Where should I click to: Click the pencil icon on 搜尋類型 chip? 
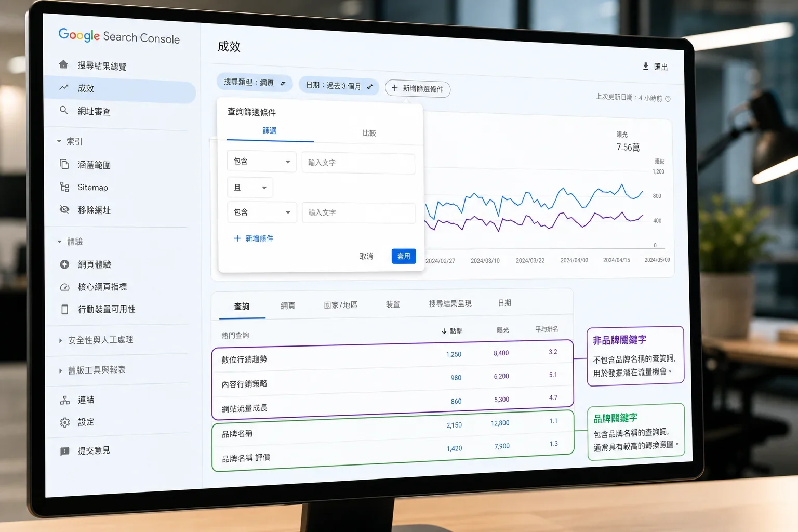[x=283, y=83]
